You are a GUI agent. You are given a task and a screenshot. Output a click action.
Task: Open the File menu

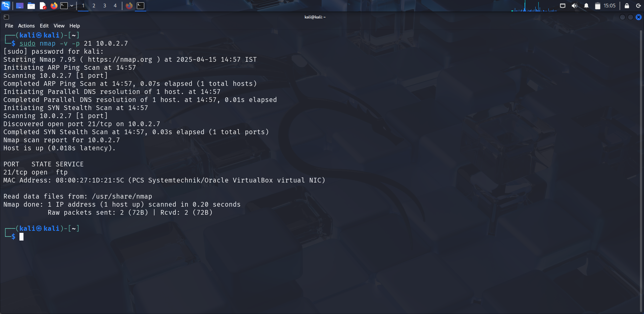[9, 26]
